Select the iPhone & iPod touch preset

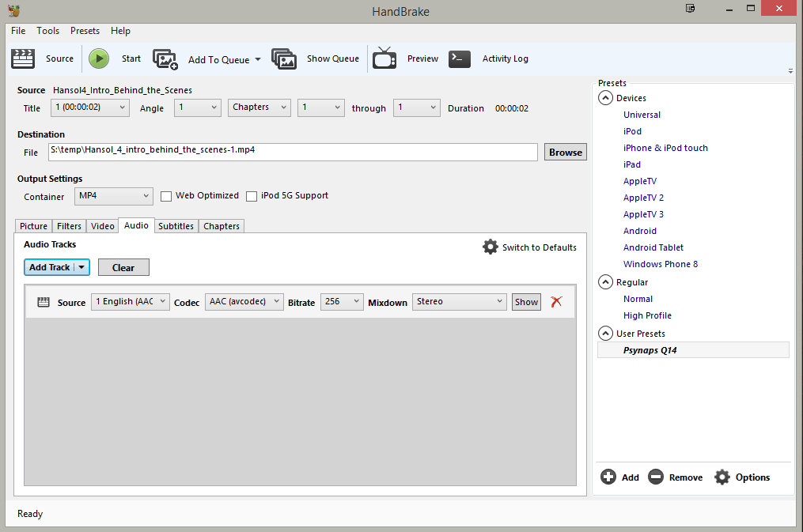[x=665, y=148]
